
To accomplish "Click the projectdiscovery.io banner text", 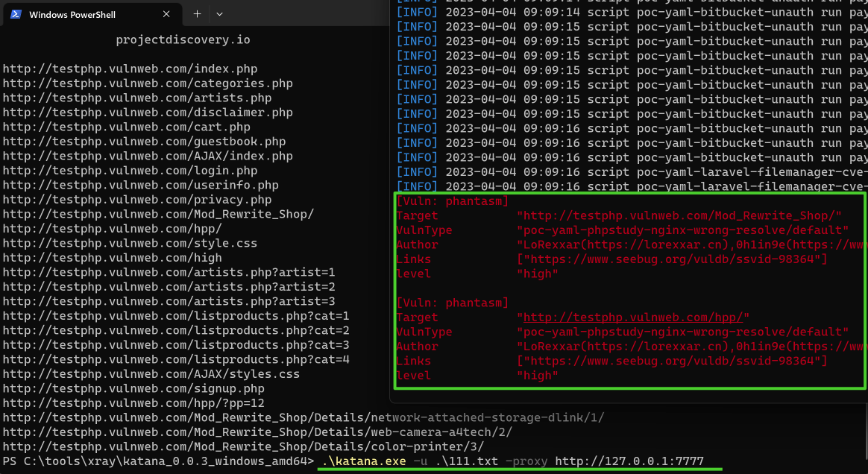I will (x=183, y=39).
